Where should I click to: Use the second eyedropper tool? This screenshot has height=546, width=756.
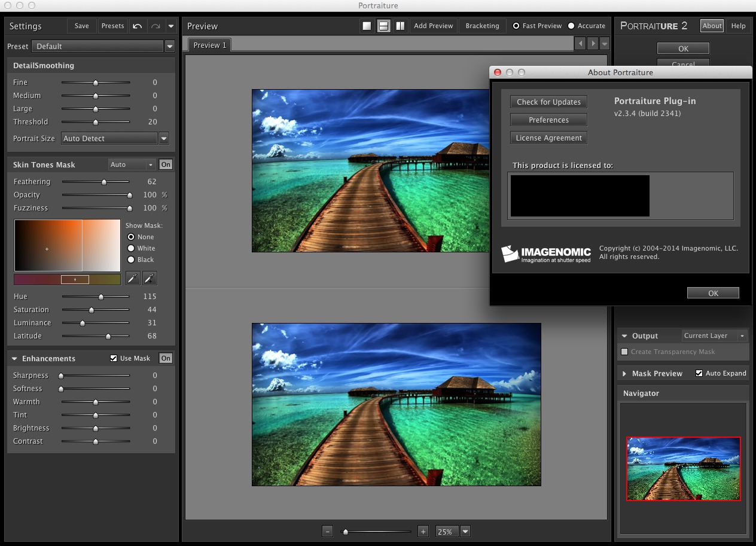click(150, 278)
